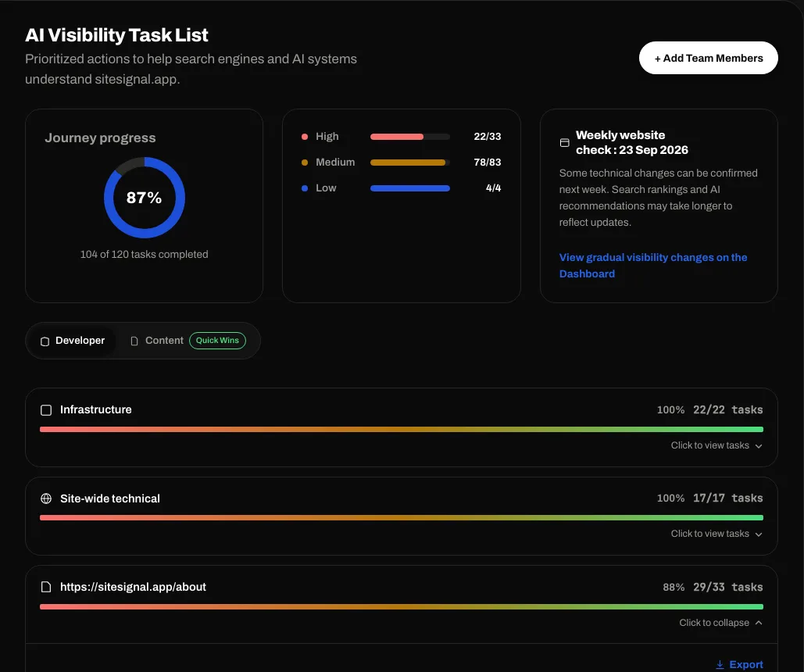Viewport: 804px width, 672px height.
Task: Export the about page tasks
Action: [x=739, y=665]
